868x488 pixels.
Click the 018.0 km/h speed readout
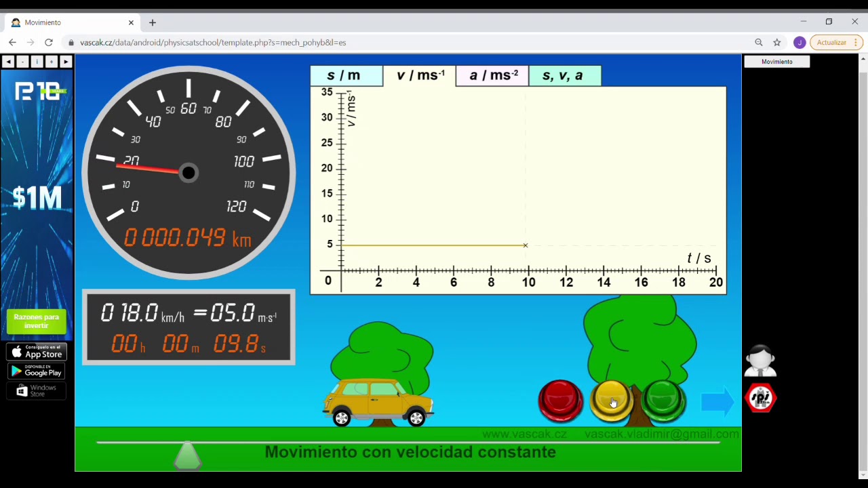click(142, 313)
